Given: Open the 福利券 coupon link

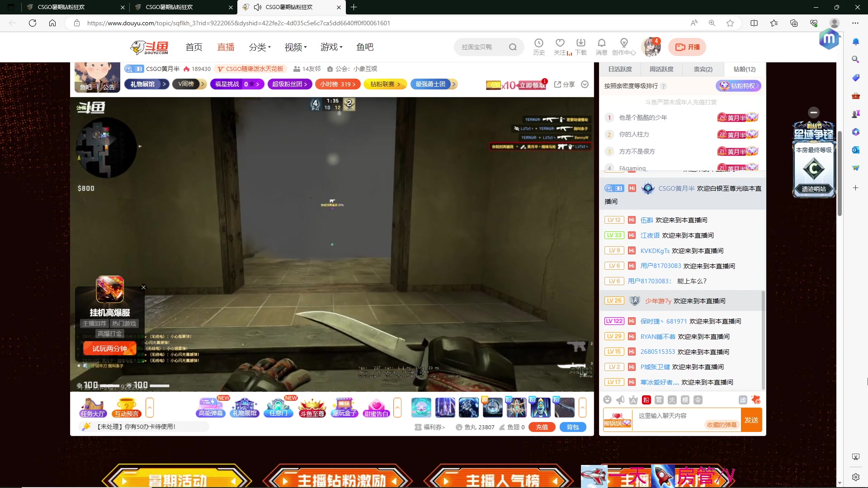Looking at the screenshot, I should (x=430, y=427).
